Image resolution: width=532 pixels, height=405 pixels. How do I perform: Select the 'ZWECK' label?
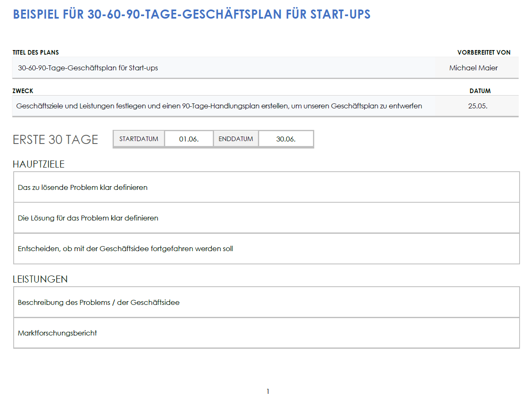[23, 91]
